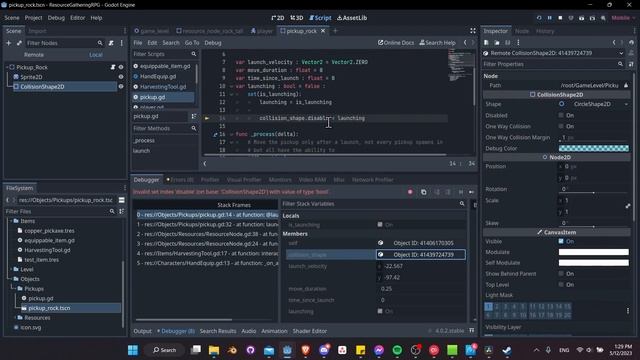Open the Scene menu
Image resolution: width=640 pixels, height=360 pixels.
(x=12, y=18)
